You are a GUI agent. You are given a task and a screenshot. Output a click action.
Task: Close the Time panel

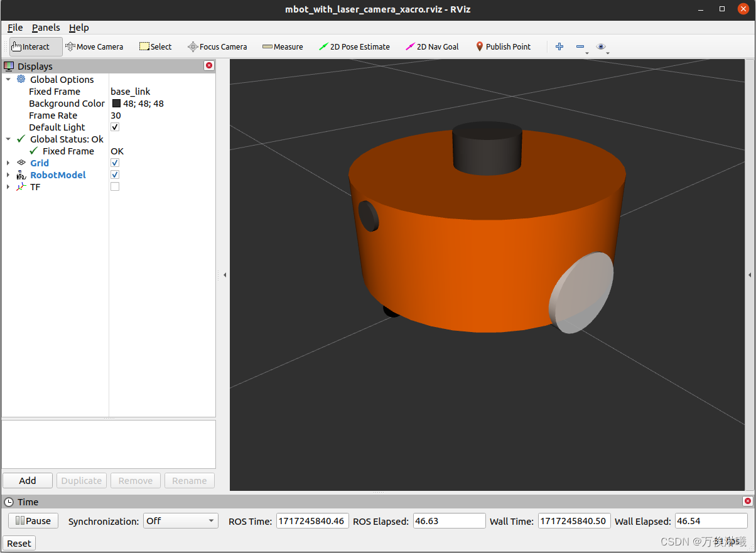pyautogui.click(x=747, y=501)
